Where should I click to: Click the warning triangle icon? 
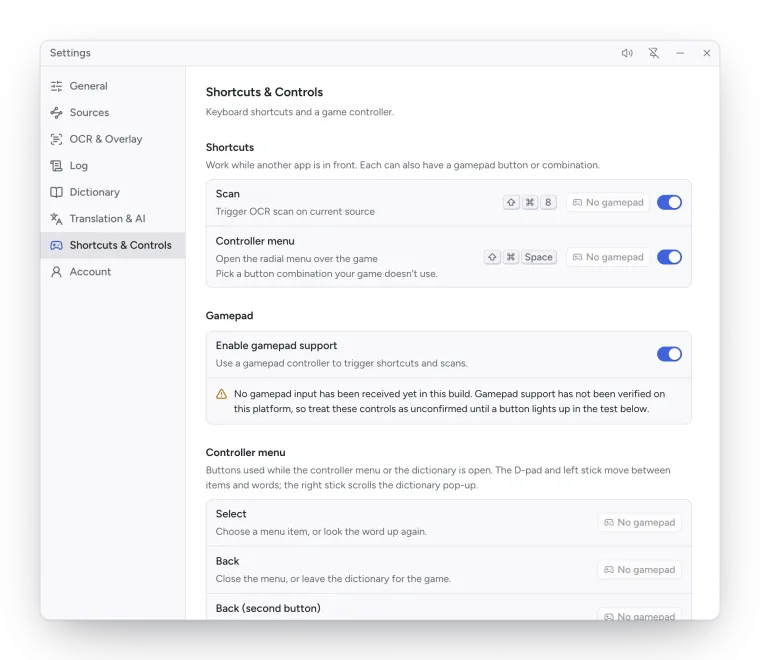click(x=222, y=394)
